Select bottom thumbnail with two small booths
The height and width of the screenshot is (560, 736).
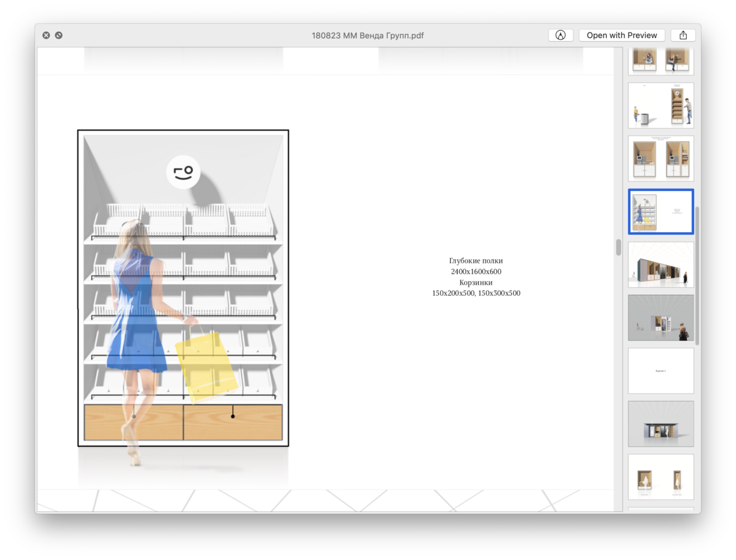(660, 477)
